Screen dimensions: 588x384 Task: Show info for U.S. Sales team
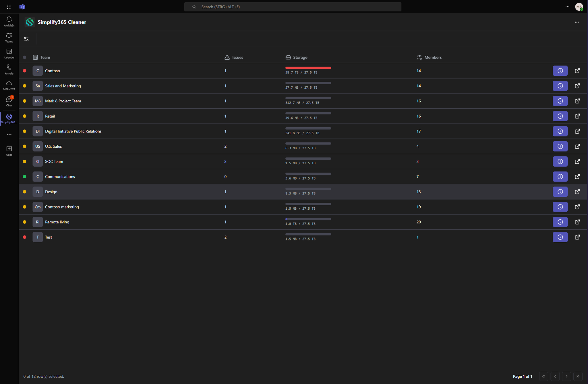pyautogui.click(x=560, y=146)
